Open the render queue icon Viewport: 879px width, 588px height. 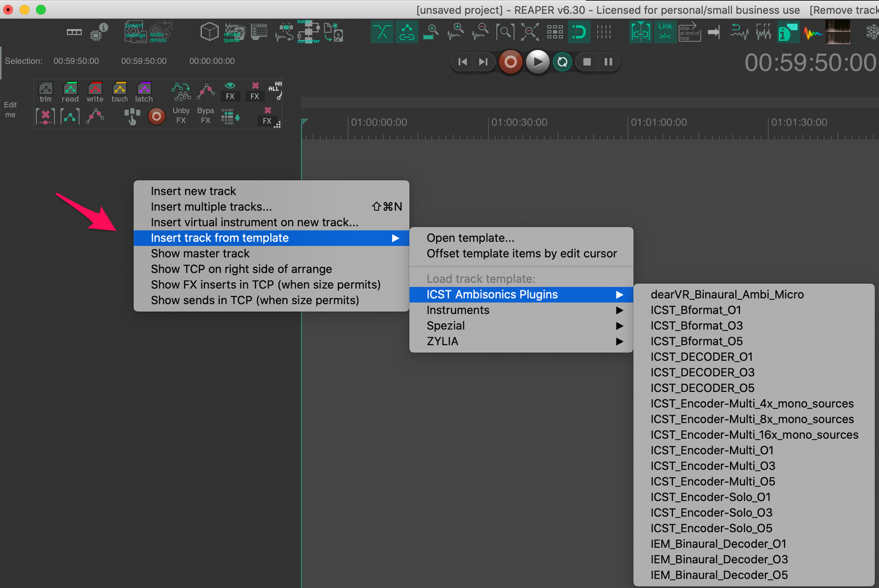(233, 32)
